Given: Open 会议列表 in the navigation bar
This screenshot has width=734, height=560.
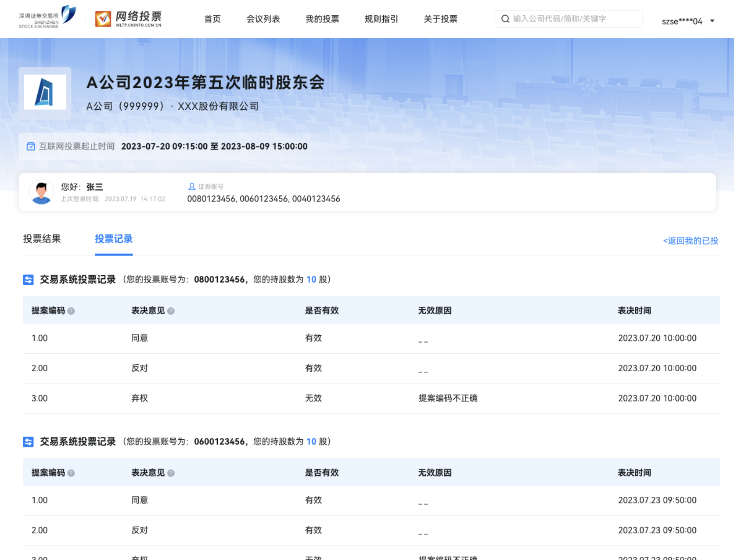Looking at the screenshot, I should [x=263, y=19].
